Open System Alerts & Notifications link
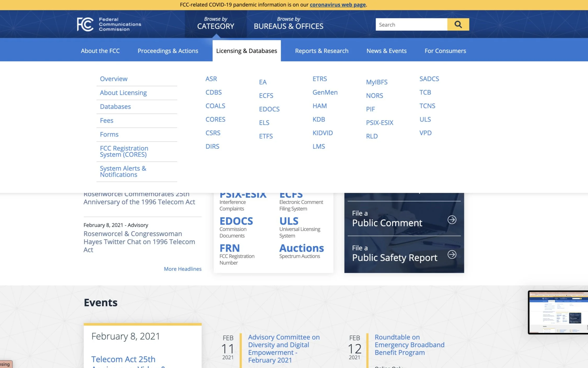The height and width of the screenshot is (368, 588). tap(123, 171)
